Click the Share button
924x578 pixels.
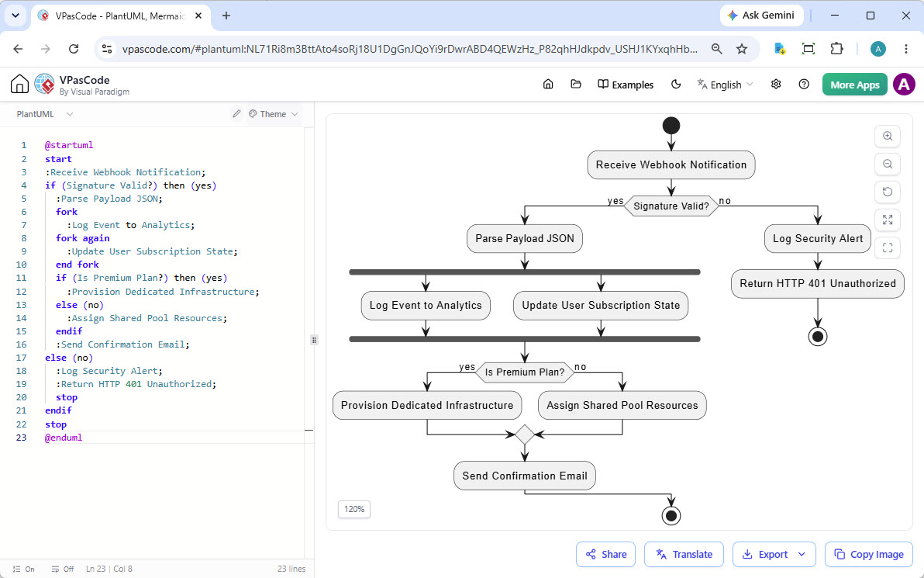coord(605,555)
